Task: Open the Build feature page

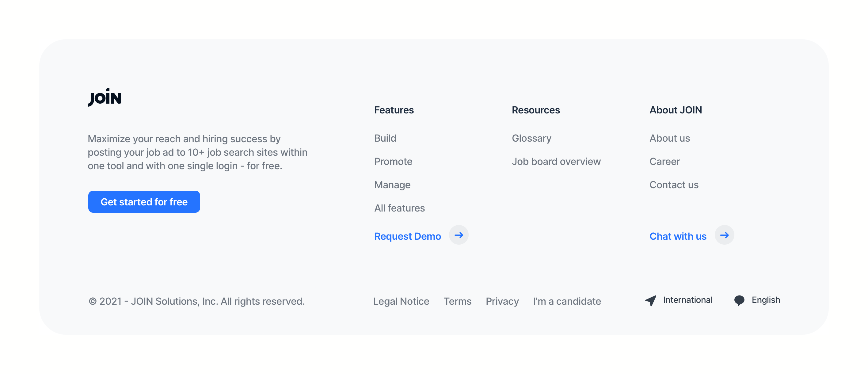Action: 385,138
